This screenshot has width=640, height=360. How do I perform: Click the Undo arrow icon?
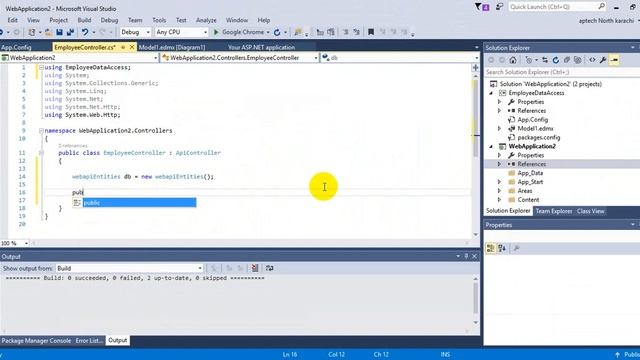tap(84, 32)
